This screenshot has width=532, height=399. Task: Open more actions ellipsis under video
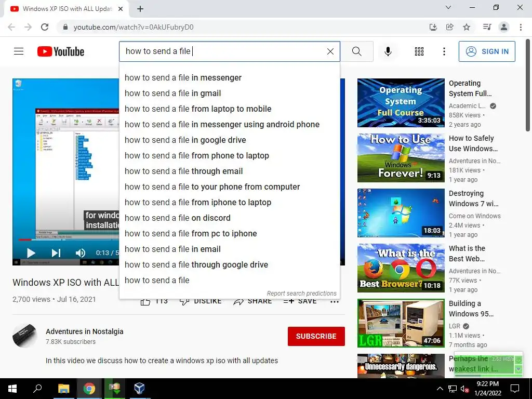335,302
